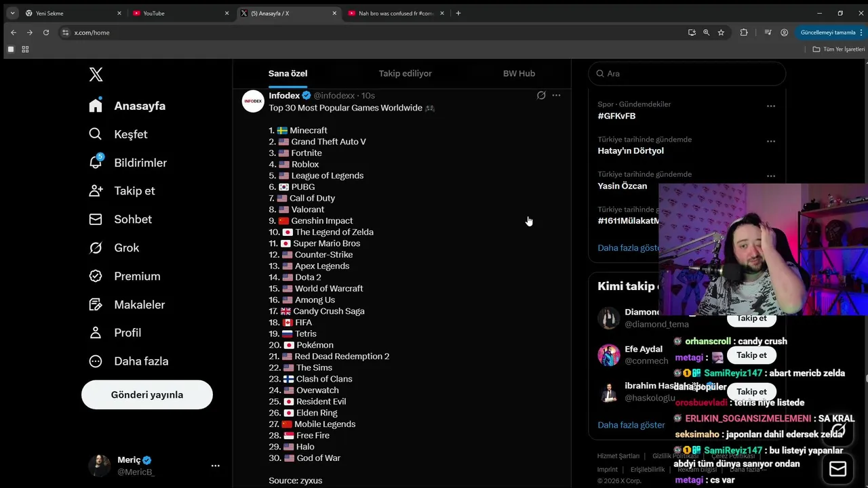The width and height of the screenshot is (868, 488).
Task: Follow ibrahim Haskoloğlu with Takip et
Action: point(751,392)
